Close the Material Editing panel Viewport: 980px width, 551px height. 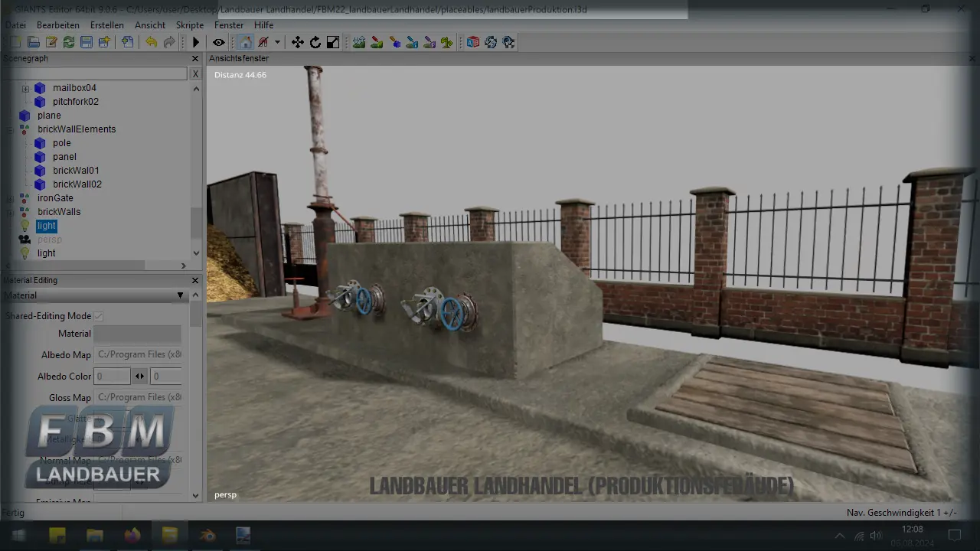coord(195,281)
